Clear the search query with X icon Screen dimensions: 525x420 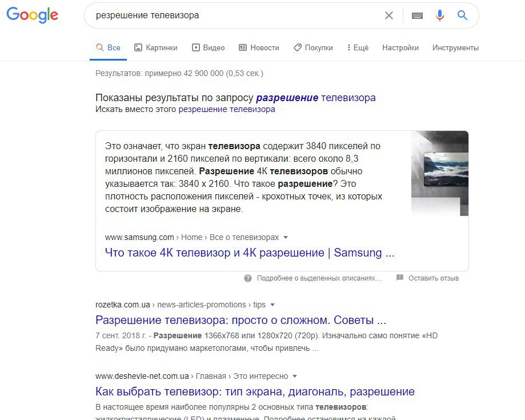point(388,15)
